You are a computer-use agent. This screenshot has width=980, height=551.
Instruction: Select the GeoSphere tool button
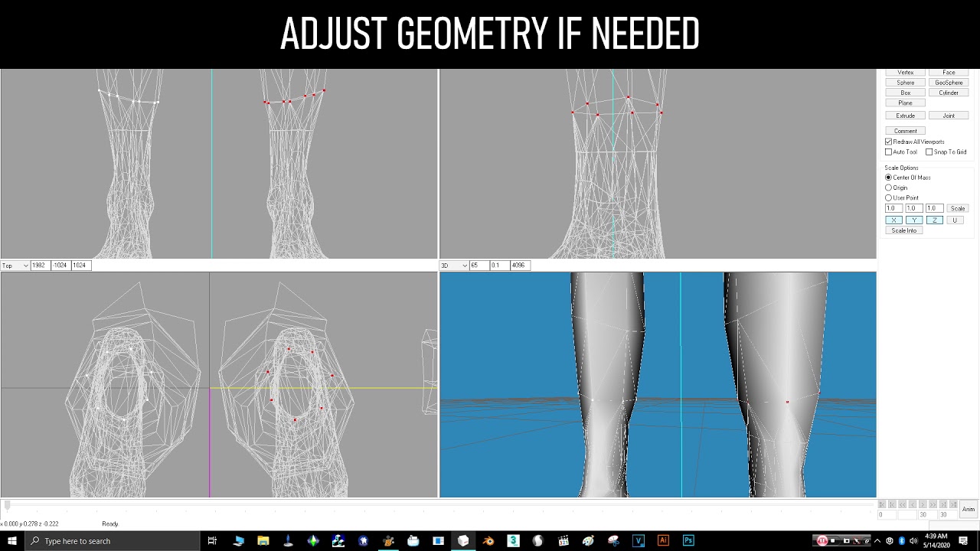[949, 83]
